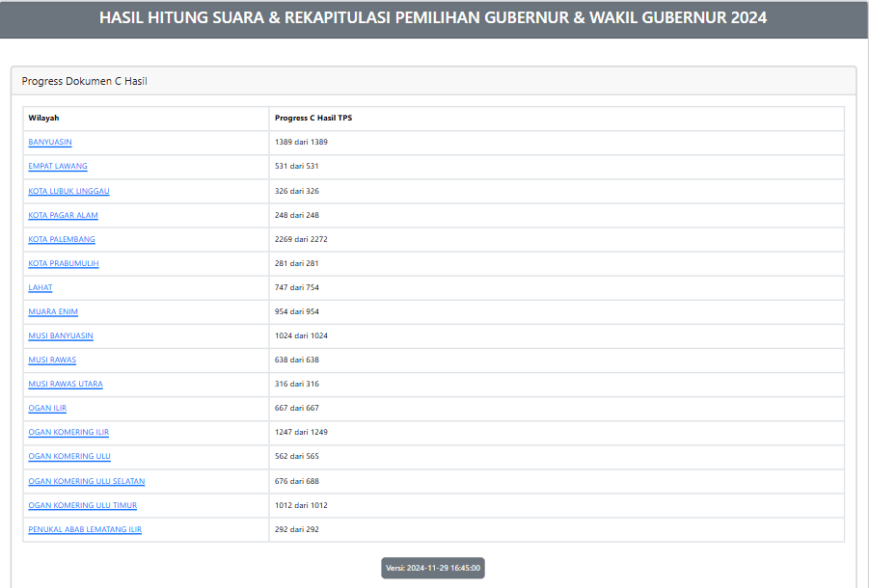Click the Versi timestamp badge

pyautogui.click(x=433, y=568)
